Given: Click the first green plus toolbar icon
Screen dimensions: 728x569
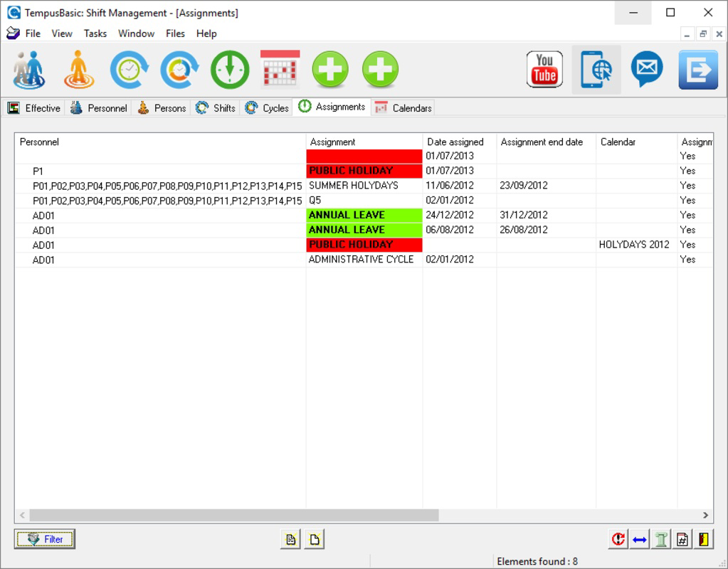Looking at the screenshot, I should [x=330, y=70].
